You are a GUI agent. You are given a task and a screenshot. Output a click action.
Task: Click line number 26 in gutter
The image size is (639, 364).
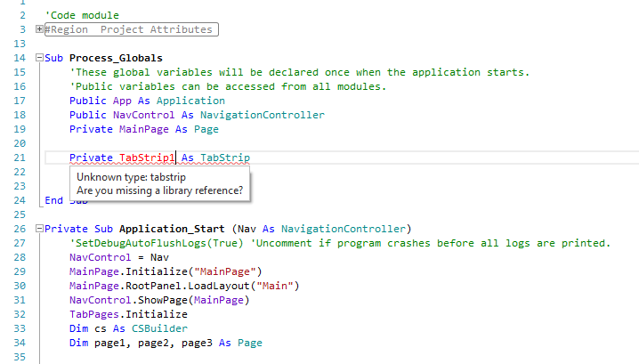click(x=20, y=229)
